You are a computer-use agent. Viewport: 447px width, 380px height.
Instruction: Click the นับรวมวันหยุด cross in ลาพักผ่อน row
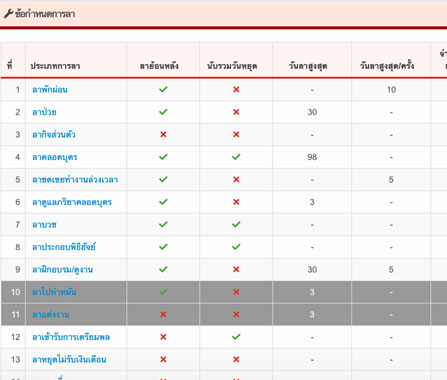click(x=236, y=89)
